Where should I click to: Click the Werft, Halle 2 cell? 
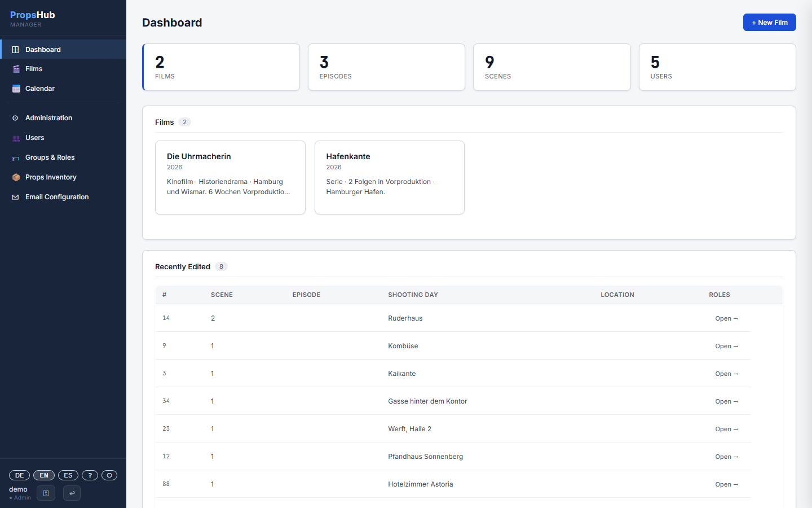409,429
